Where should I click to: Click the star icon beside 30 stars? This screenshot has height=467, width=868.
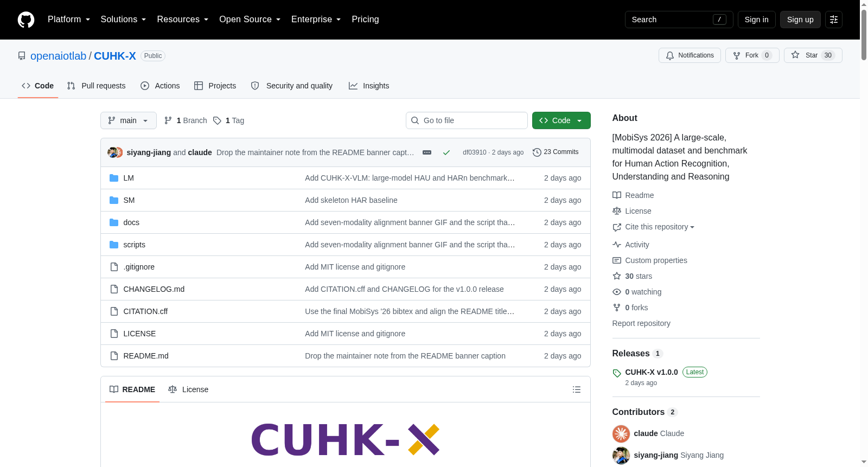(x=617, y=276)
